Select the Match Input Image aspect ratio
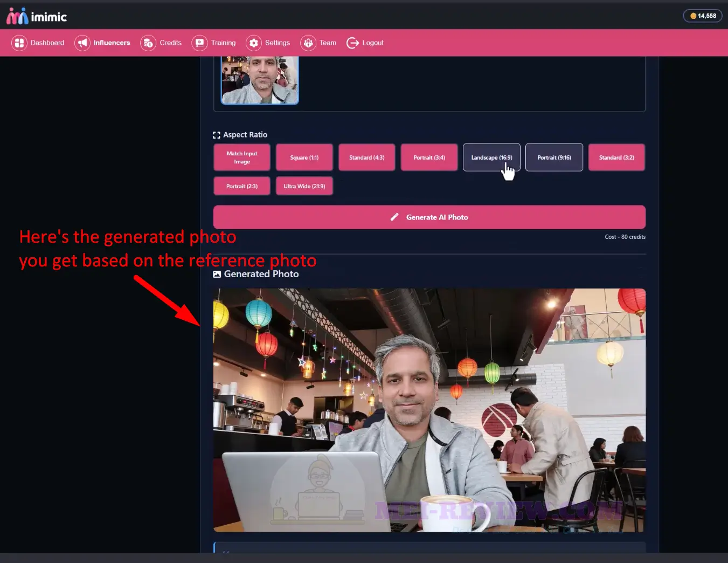The height and width of the screenshot is (563, 728). click(x=242, y=157)
